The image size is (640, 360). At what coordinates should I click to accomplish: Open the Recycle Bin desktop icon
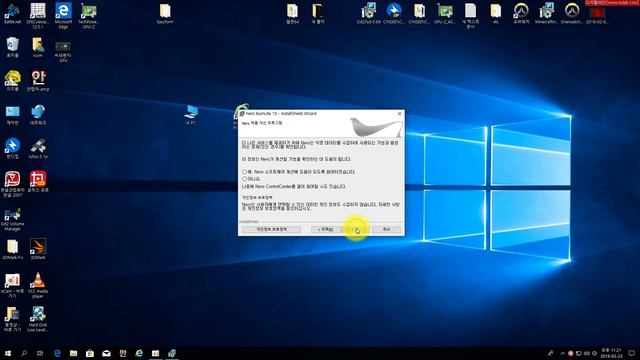[x=12, y=47]
